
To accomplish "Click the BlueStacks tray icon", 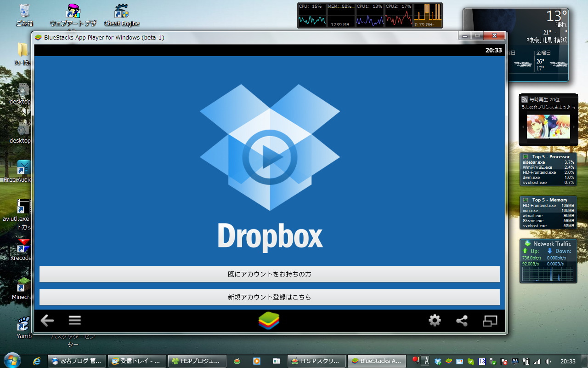I will tap(449, 362).
